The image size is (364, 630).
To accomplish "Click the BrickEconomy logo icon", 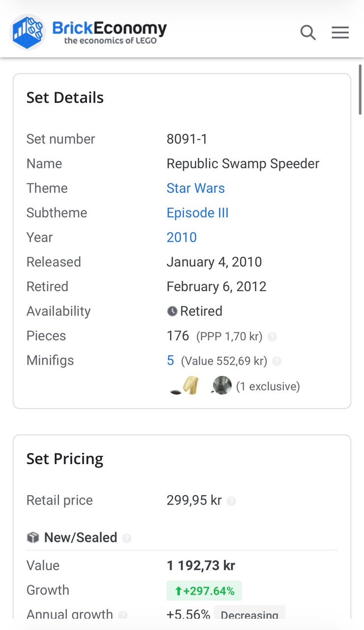I will (x=28, y=32).
